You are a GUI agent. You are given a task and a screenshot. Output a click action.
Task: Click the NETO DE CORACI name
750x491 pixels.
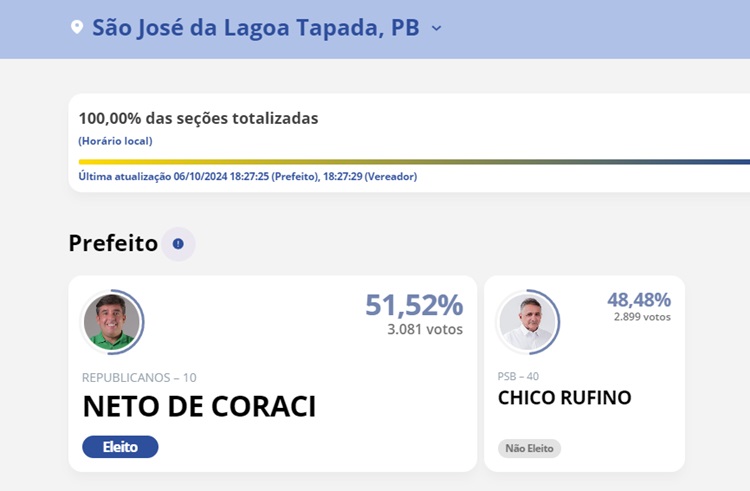(199, 407)
